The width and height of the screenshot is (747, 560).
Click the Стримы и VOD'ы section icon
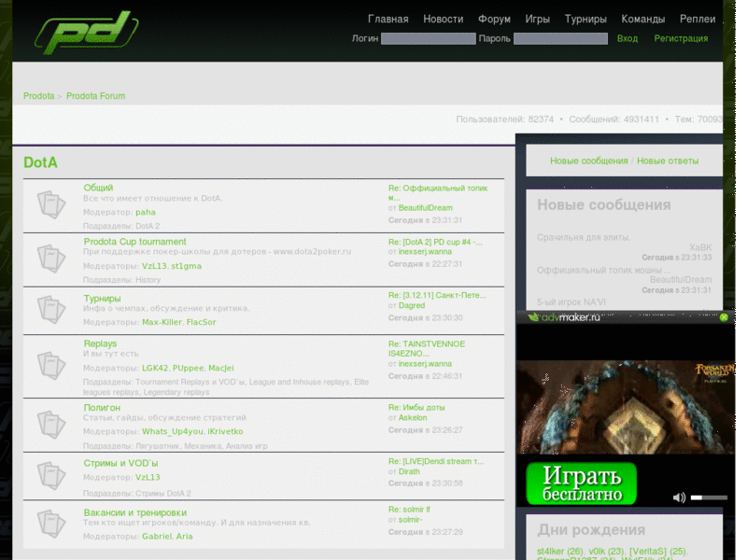pos(51,478)
